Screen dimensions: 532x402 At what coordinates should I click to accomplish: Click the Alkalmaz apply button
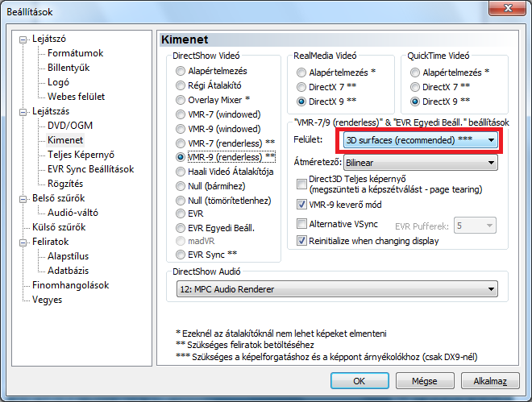[x=490, y=381]
